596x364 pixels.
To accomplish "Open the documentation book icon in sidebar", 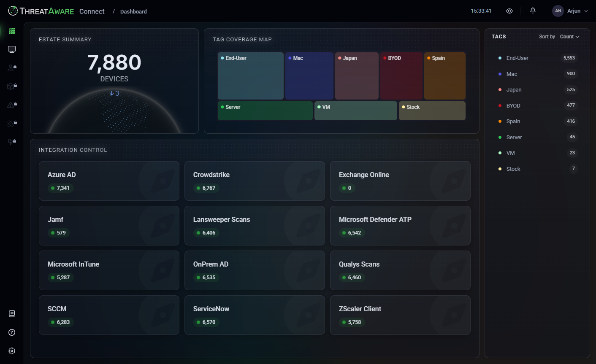I will tap(11, 314).
